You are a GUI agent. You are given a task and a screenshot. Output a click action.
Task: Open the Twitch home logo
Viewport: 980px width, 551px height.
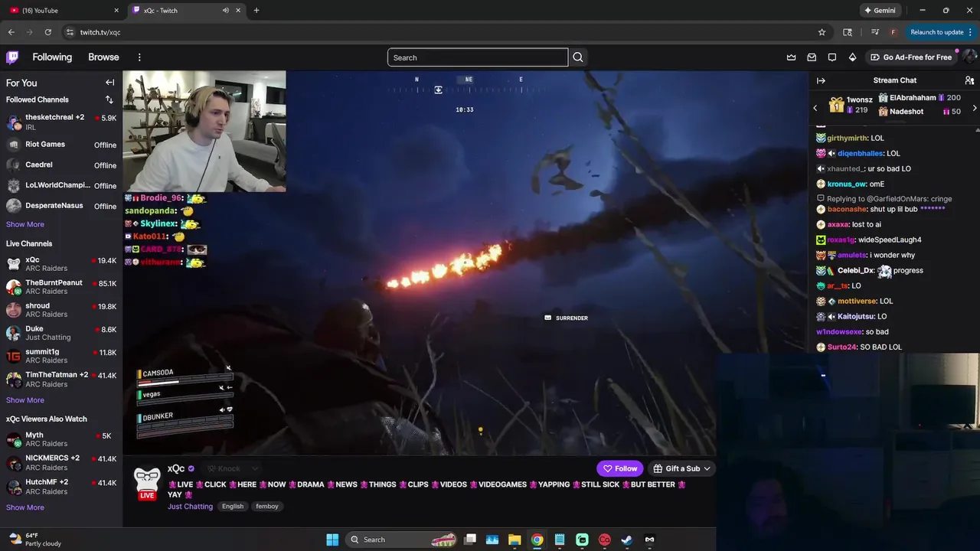pyautogui.click(x=12, y=57)
